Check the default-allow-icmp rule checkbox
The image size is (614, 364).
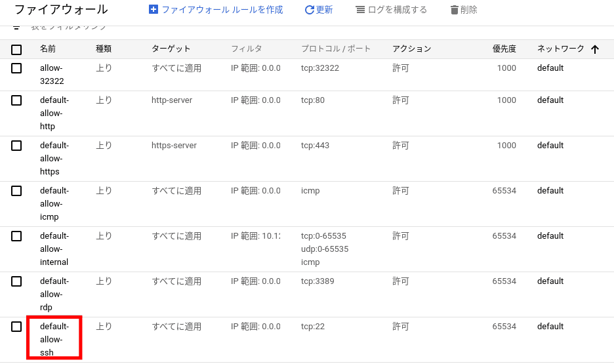(16, 191)
